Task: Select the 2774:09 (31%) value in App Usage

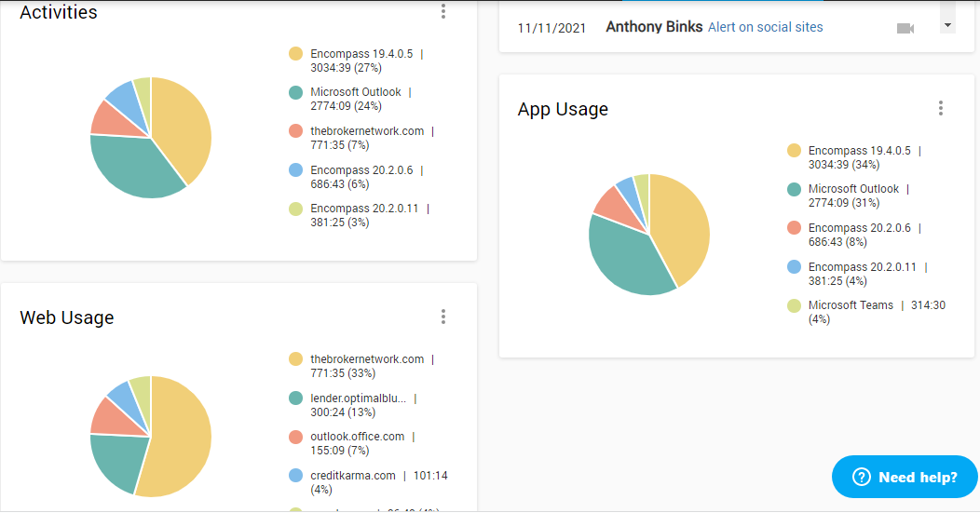Action: coord(844,203)
